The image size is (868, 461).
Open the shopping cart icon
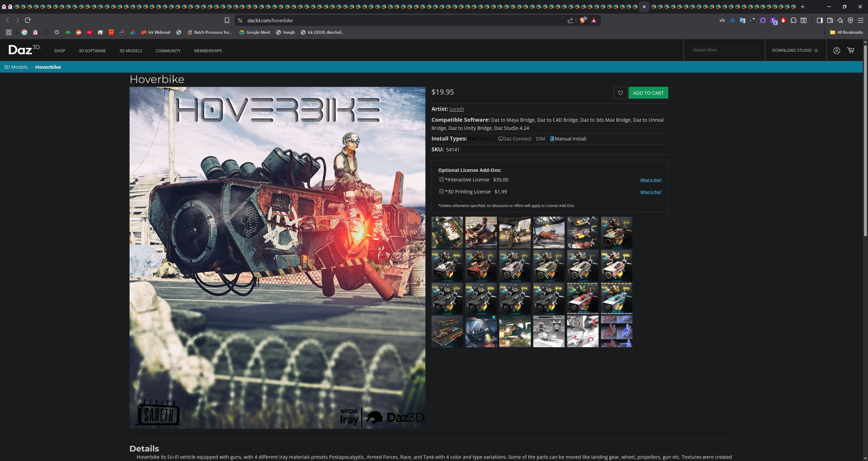[850, 50]
